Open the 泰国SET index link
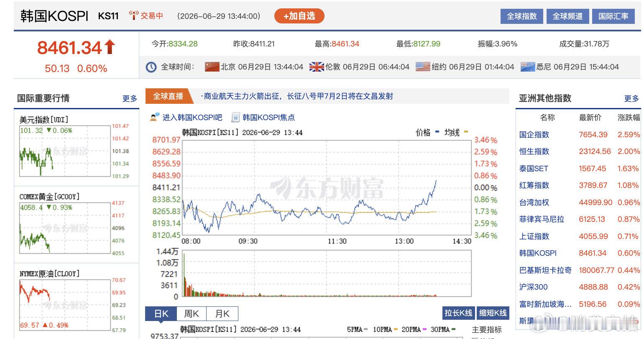 [x=534, y=169]
